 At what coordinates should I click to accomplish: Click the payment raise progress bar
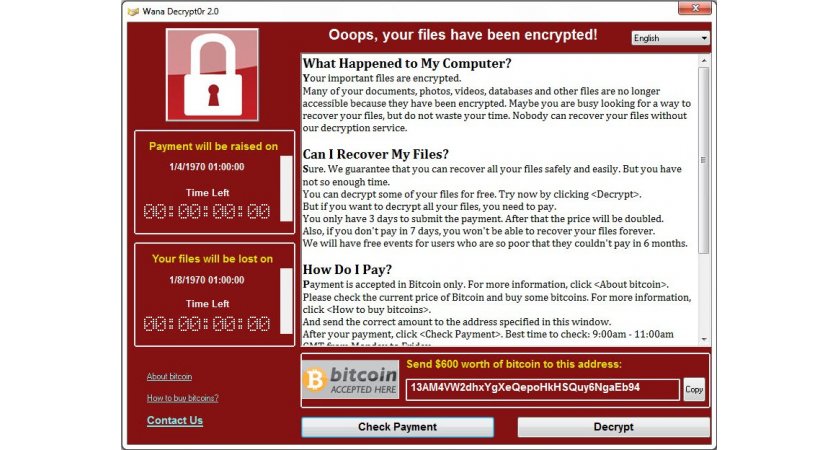(286, 188)
